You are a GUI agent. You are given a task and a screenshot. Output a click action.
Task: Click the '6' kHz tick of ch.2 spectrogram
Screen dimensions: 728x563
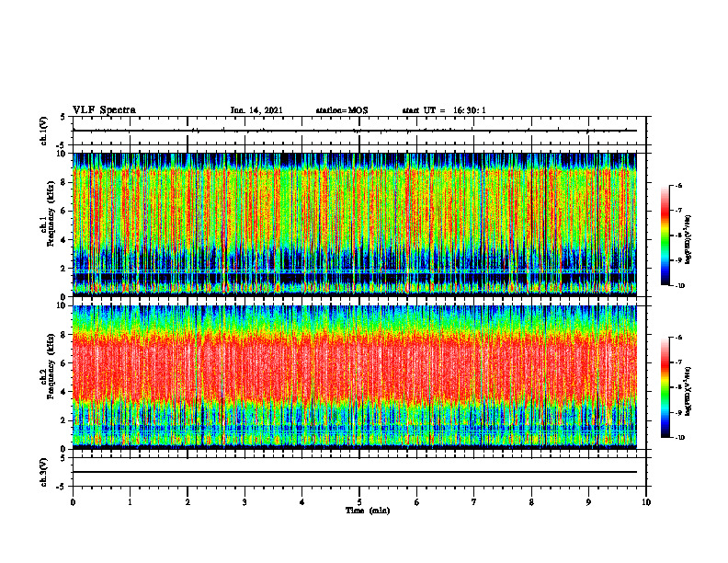[x=63, y=363]
